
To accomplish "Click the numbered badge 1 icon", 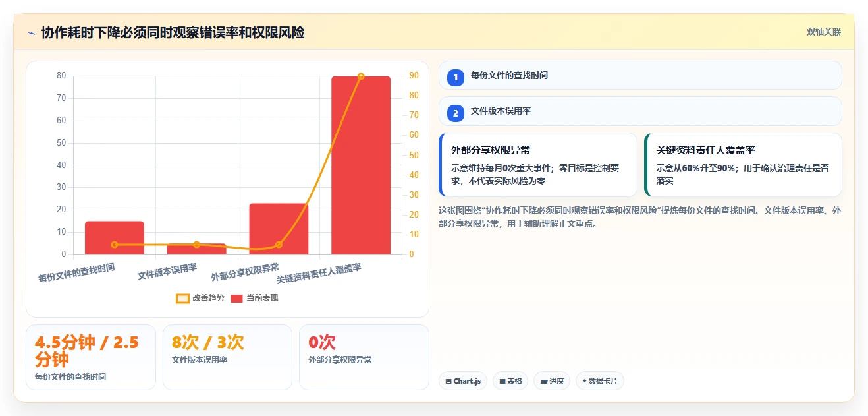I will (456, 78).
